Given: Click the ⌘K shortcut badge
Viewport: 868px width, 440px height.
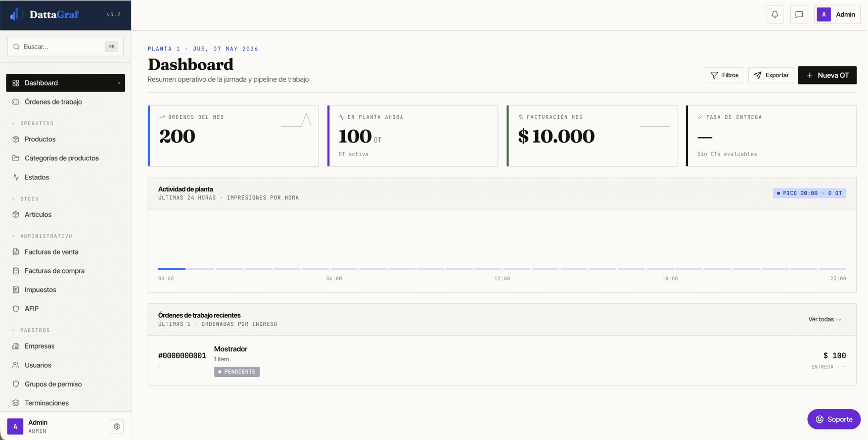Looking at the screenshot, I should coord(112,46).
